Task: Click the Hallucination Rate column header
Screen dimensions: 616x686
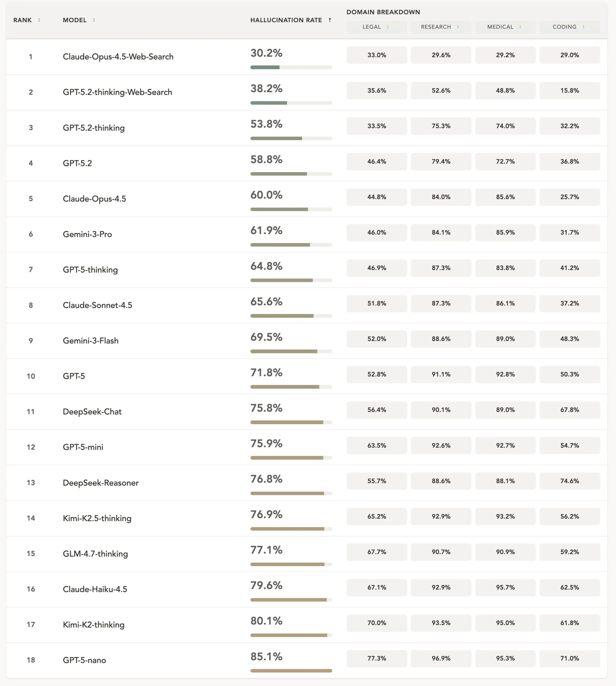Action: [x=286, y=20]
